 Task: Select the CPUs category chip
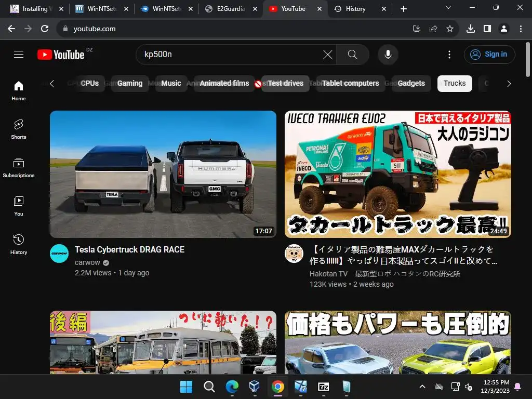coord(89,84)
